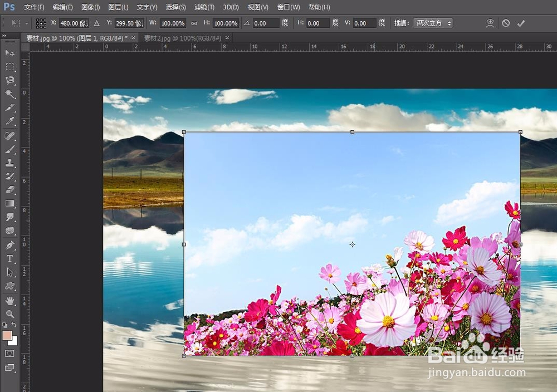This screenshot has width=557, height=392.
Task: Select the Path Selection tool
Action: pyautogui.click(x=9, y=272)
